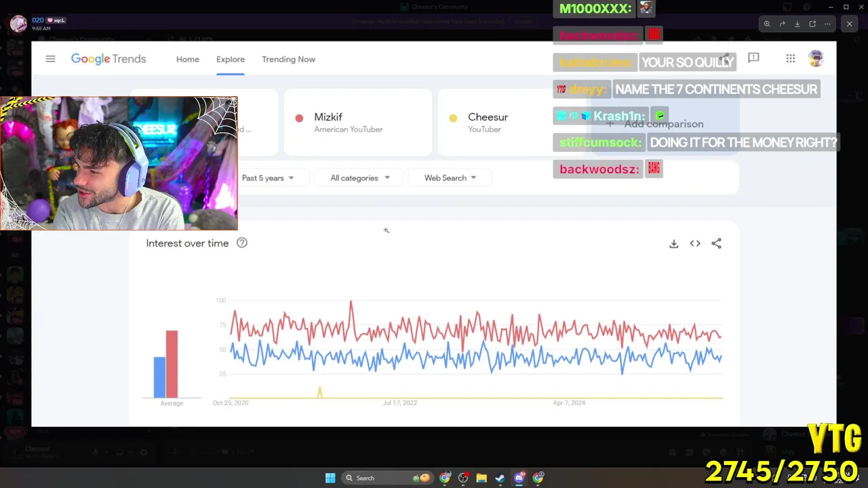Screen dimensions: 868x488
Task: Click the red Mizkif color dot
Action: coord(299,118)
